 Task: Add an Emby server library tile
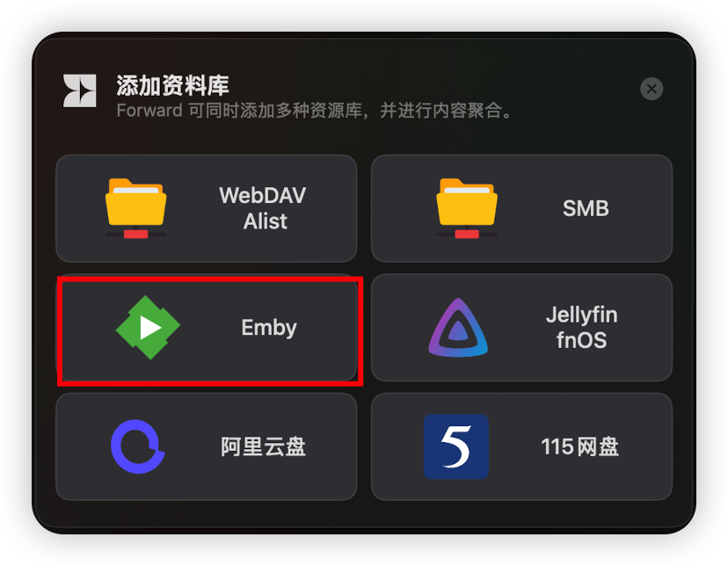point(207,328)
